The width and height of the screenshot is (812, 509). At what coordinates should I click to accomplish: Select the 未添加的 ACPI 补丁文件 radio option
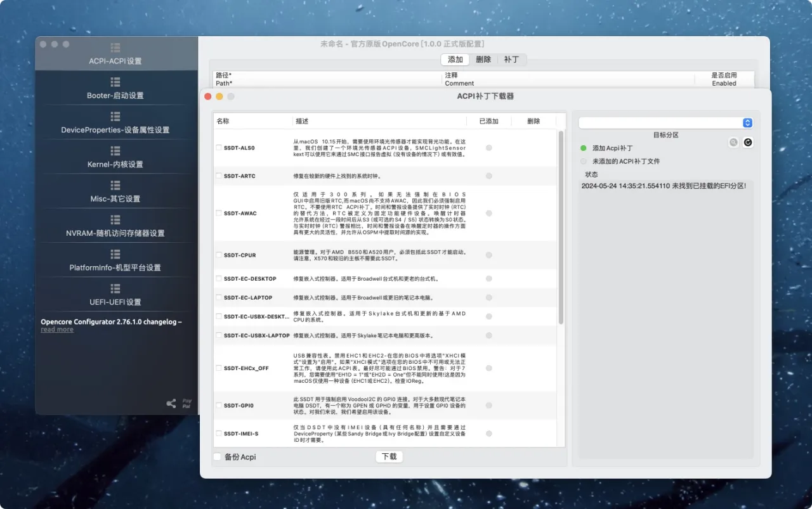[x=584, y=161]
